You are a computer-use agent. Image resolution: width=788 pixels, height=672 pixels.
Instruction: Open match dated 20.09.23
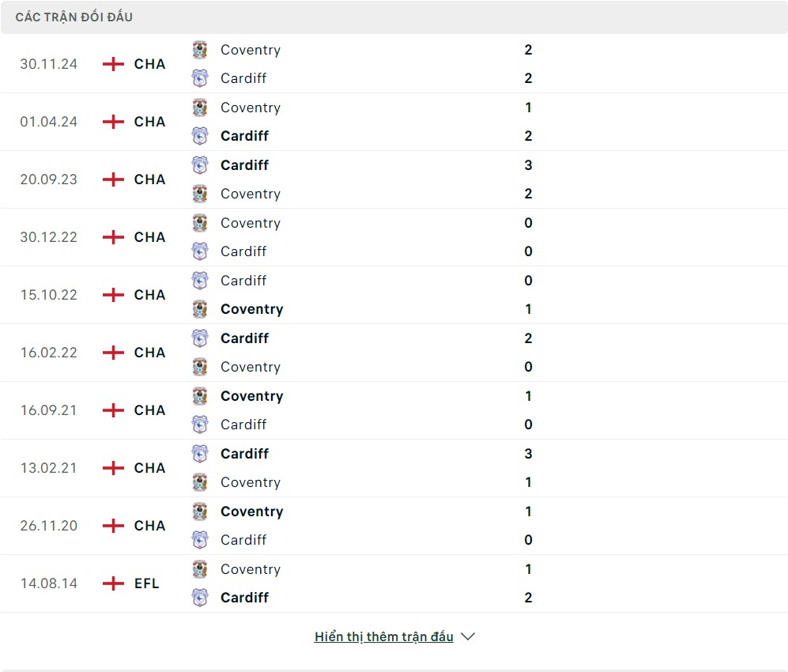point(49,179)
